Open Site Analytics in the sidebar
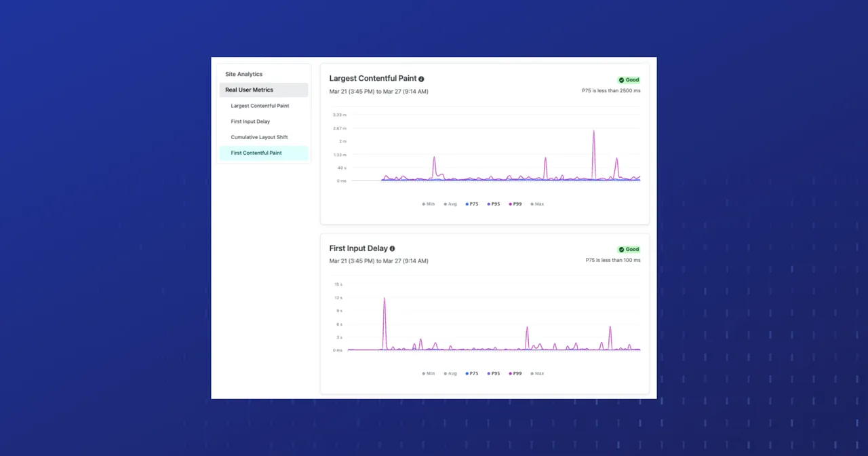This screenshot has height=456, width=868. point(243,74)
